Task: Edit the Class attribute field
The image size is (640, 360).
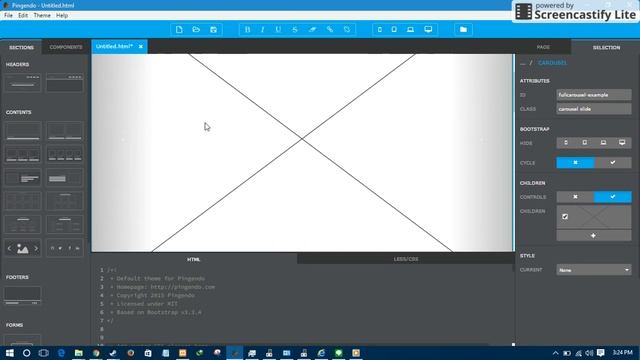Action: 594,109
